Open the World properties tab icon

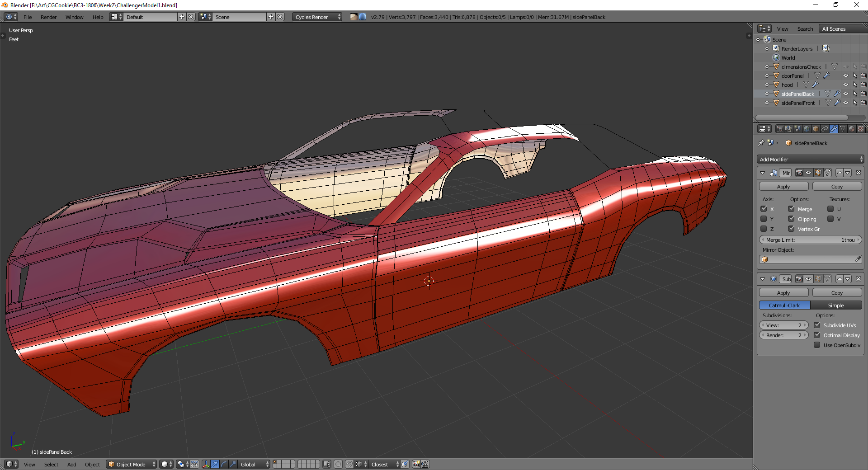(x=807, y=129)
